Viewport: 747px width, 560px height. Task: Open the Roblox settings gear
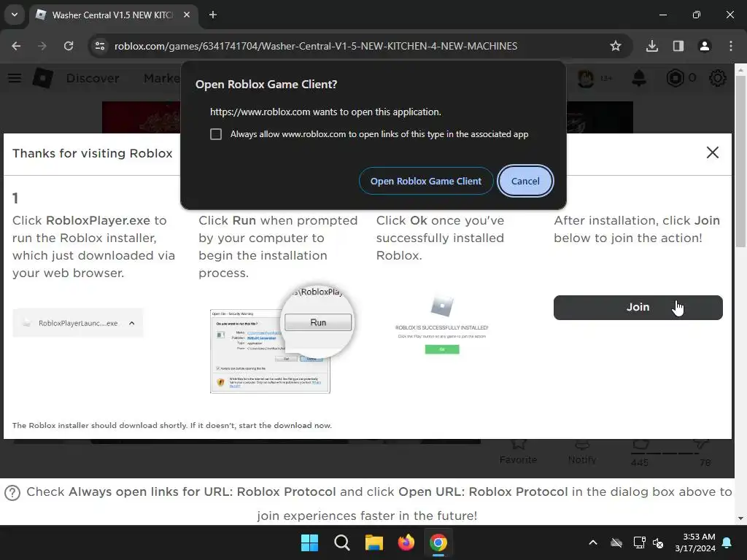(x=718, y=78)
